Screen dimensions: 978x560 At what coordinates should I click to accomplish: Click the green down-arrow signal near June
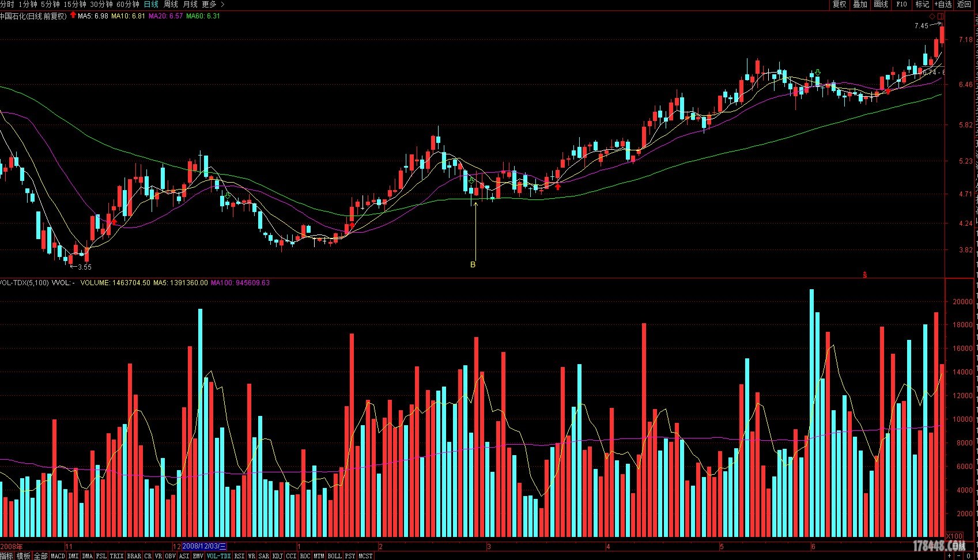click(817, 72)
